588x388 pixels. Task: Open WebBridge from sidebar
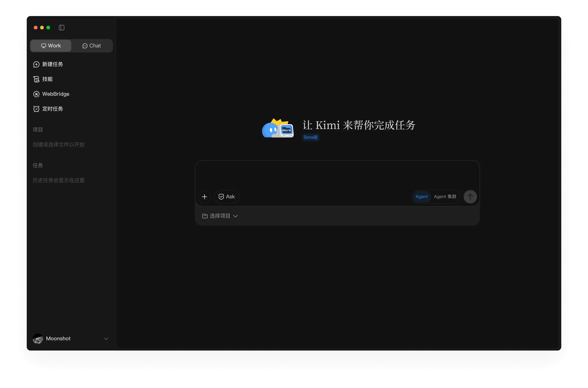[x=51, y=94]
